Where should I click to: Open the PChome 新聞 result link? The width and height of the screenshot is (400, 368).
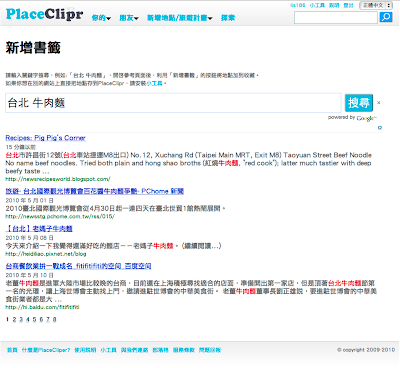(95, 191)
